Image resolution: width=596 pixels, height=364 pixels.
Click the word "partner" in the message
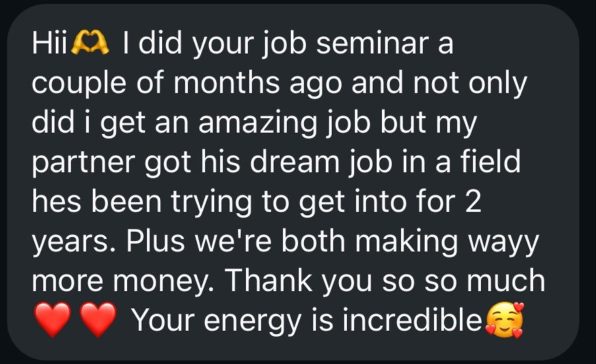(x=84, y=162)
